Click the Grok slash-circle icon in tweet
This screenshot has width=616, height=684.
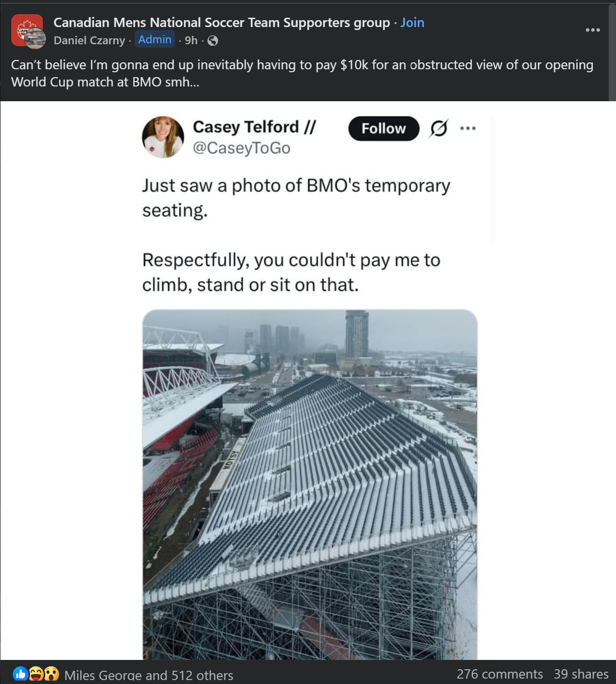[439, 128]
